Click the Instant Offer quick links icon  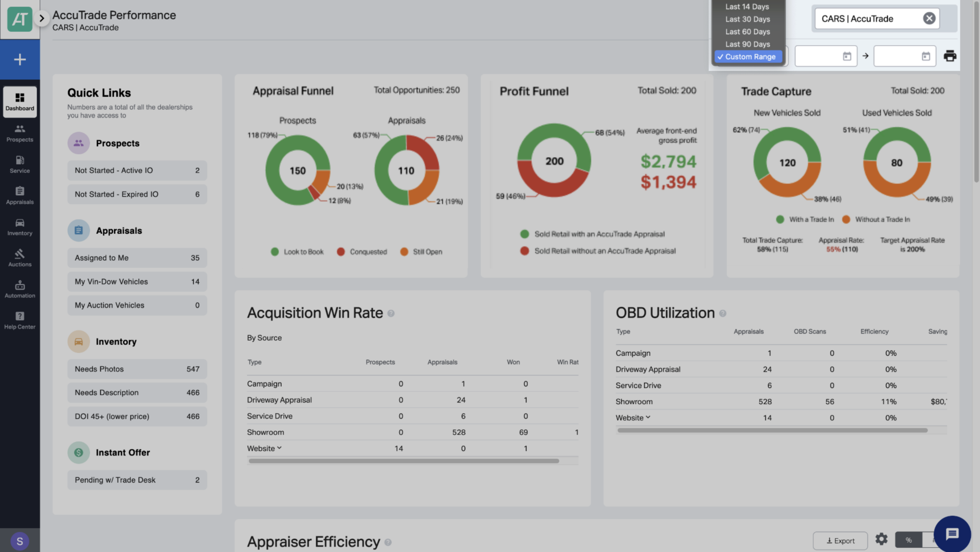coord(78,452)
